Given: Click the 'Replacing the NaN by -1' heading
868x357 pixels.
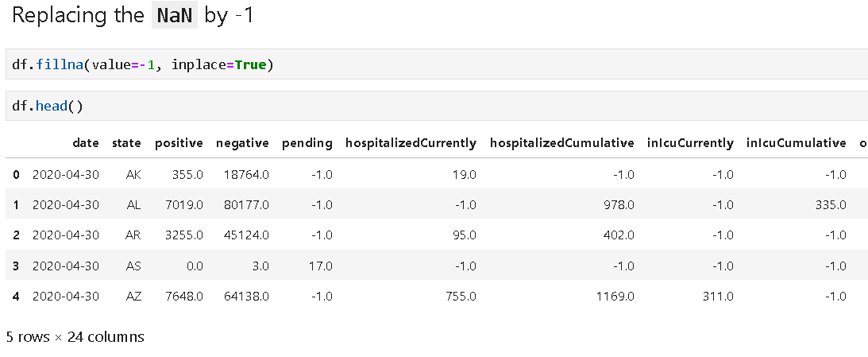Looking at the screenshot, I should pyautogui.click(x=133, y=15).
